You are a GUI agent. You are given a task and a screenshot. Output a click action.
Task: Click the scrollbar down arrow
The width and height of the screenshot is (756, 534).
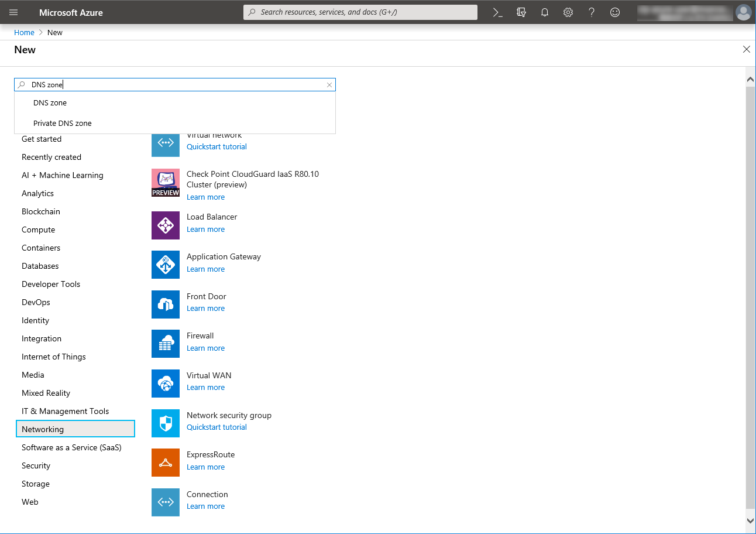(x=751, y=520)
